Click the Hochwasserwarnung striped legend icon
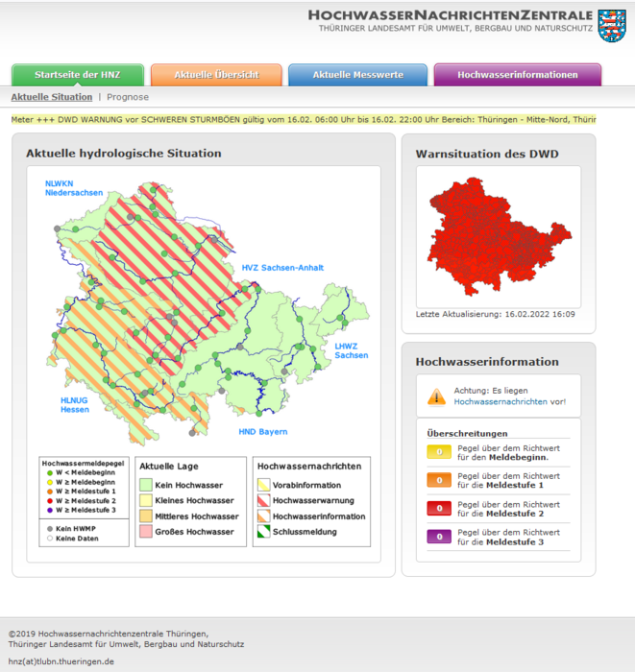The width and height of the screenshot is (635, 672). pos(263,500)
